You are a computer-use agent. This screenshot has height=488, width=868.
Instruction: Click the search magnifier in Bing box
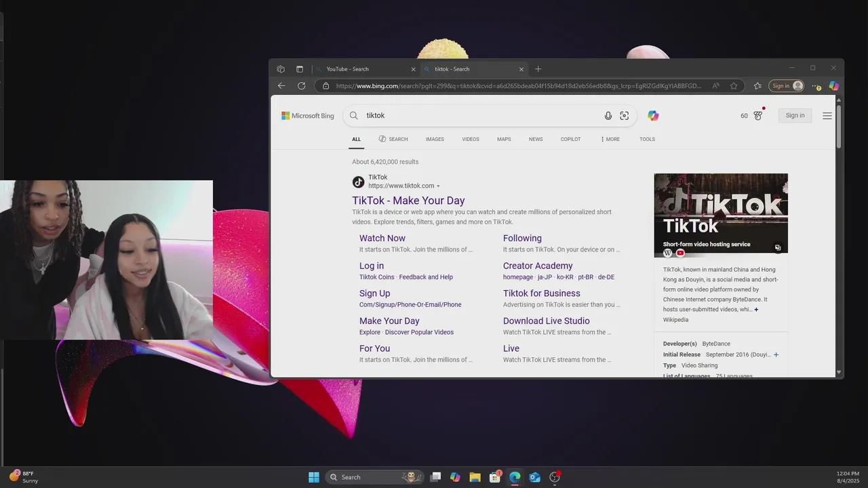point(354,116)
